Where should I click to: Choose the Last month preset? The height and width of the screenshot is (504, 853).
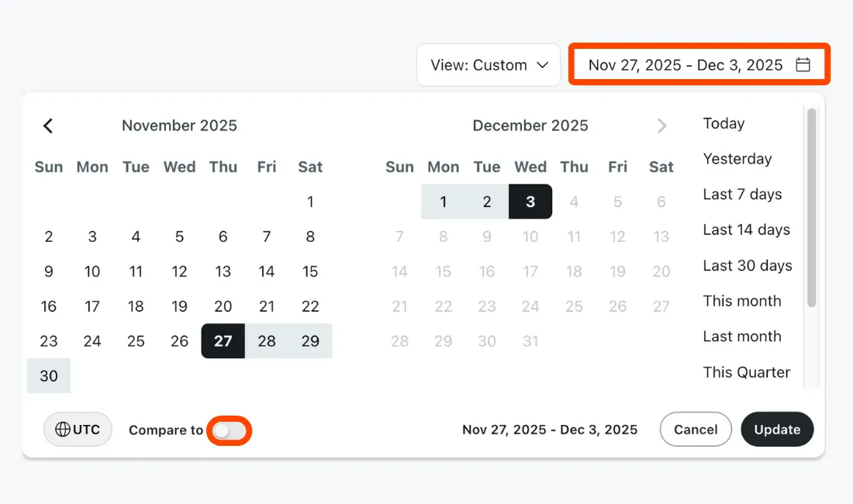click(742, 337)
